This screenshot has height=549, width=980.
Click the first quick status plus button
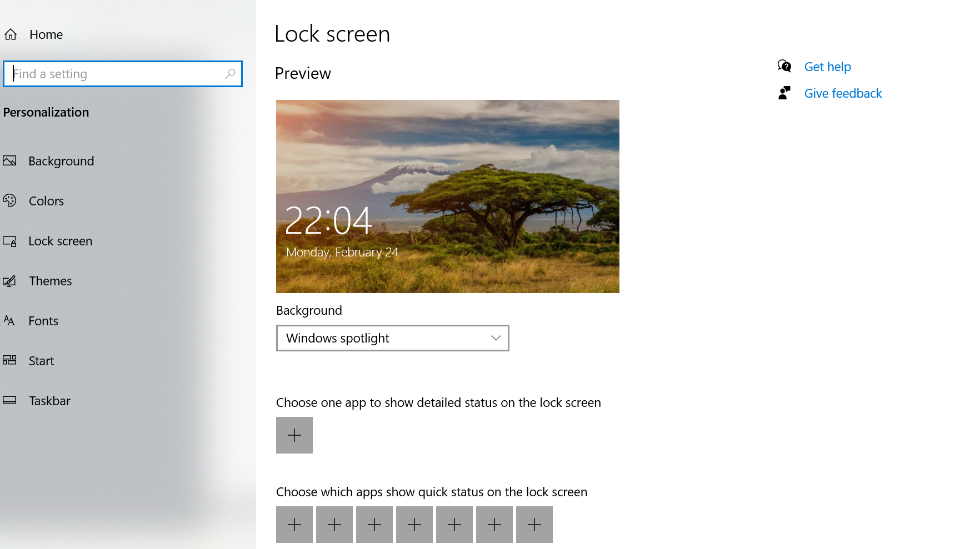click(294, 525)
